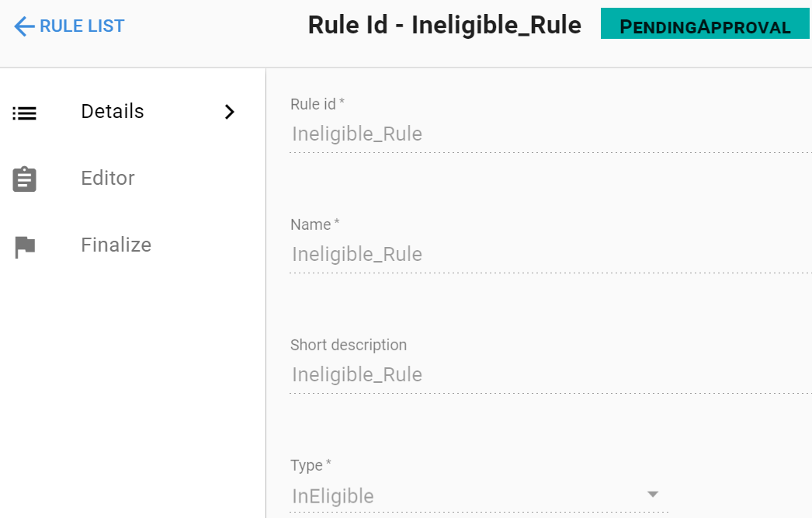This screenshot has height=518, width=812.
Task: Click the list icon beside Details
Action: 24,113
